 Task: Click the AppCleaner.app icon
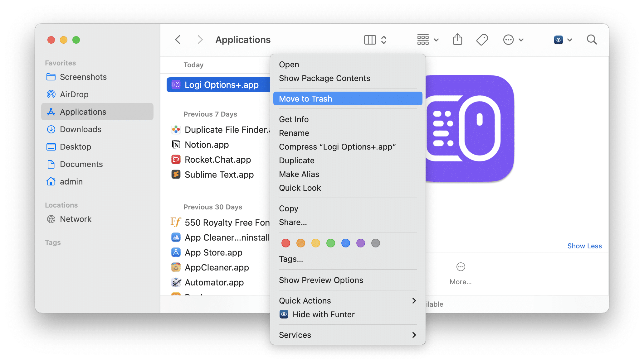pos(176,267)
